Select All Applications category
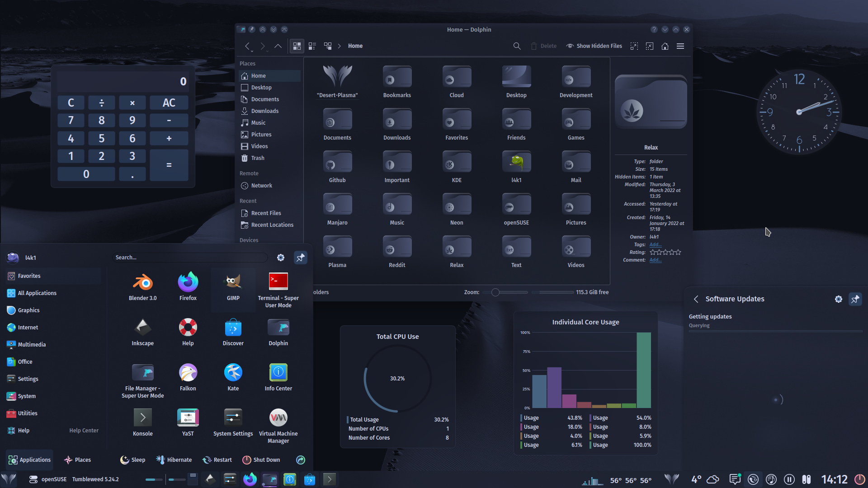The image size is (868, 488). 53,293
